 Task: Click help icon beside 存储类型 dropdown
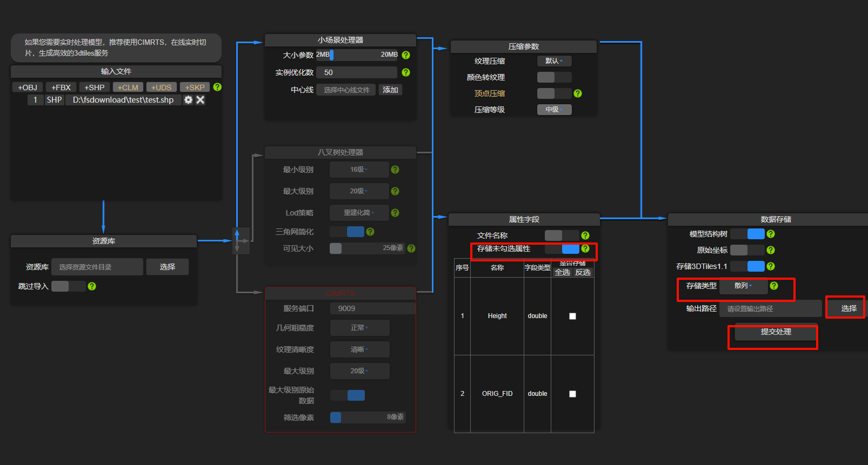tap(774, 286)
